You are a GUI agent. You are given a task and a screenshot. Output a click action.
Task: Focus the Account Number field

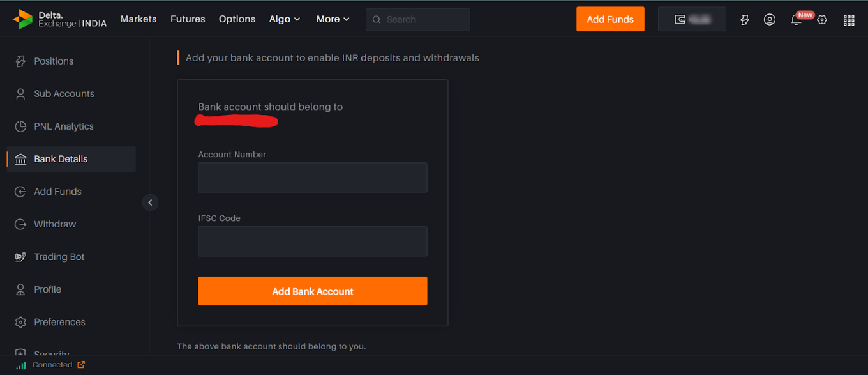[x=313, y=178]
